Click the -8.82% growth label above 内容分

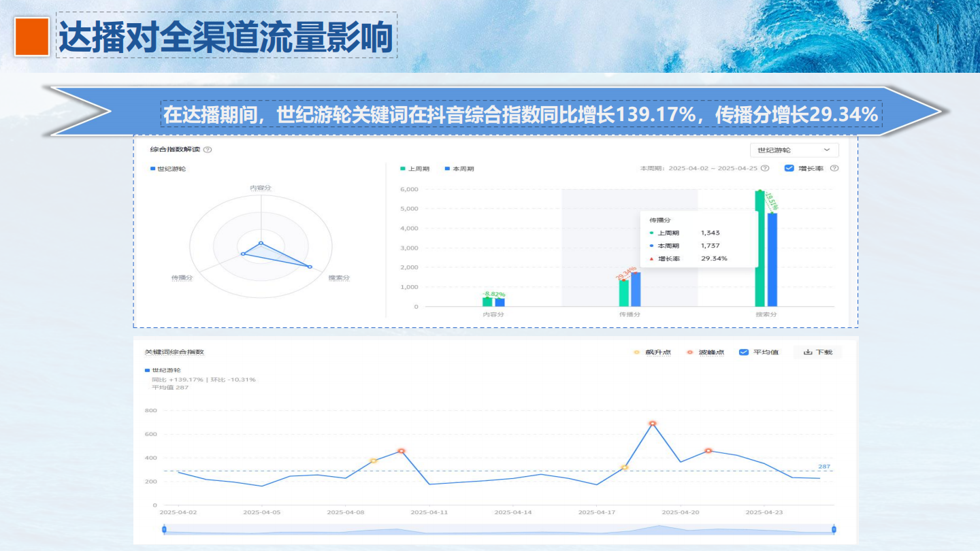(x=493, y=294)
